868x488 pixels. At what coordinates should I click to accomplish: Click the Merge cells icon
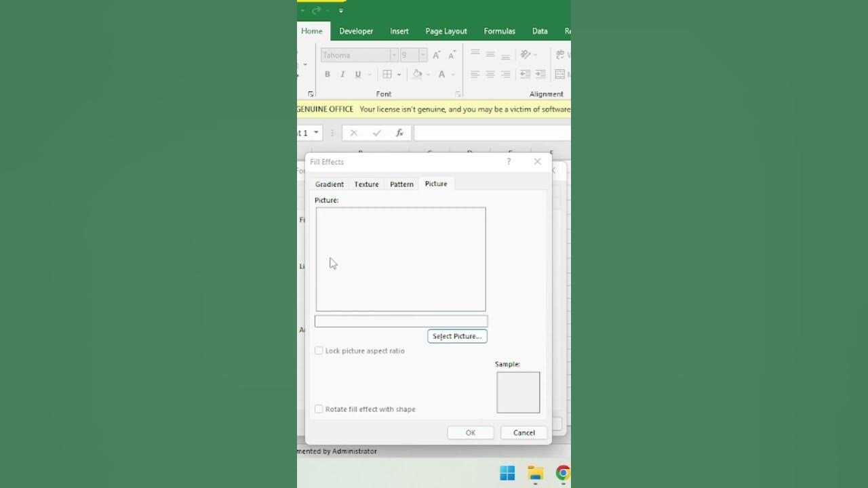(x=561, y=75)
